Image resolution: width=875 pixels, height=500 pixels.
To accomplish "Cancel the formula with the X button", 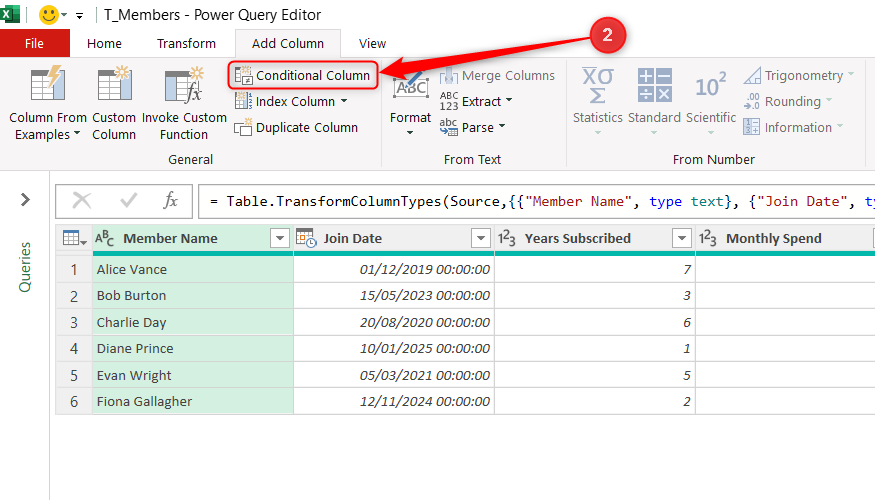I will click(82, 200).
